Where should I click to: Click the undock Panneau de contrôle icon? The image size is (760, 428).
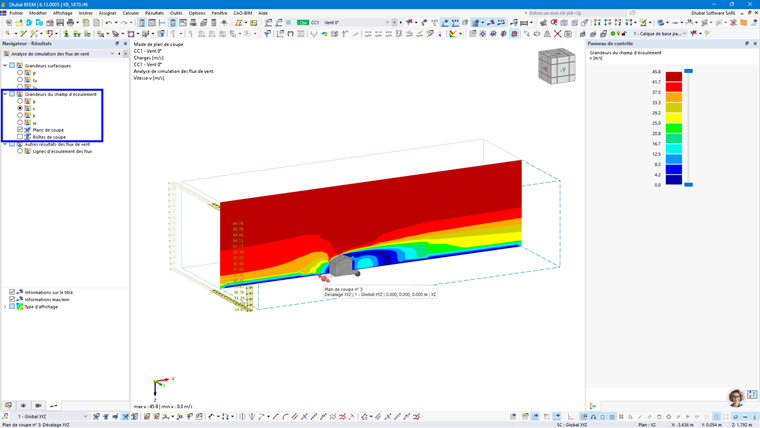(x=747, y=44)
